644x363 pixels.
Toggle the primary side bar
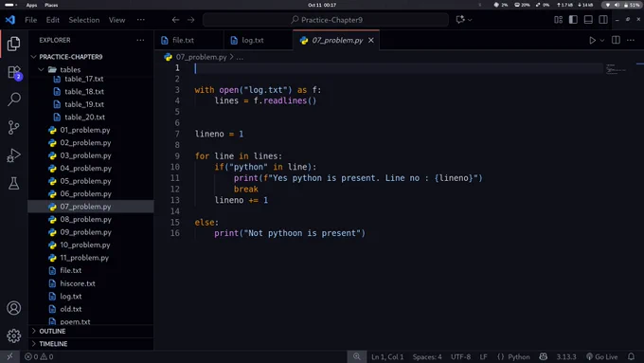573,20
